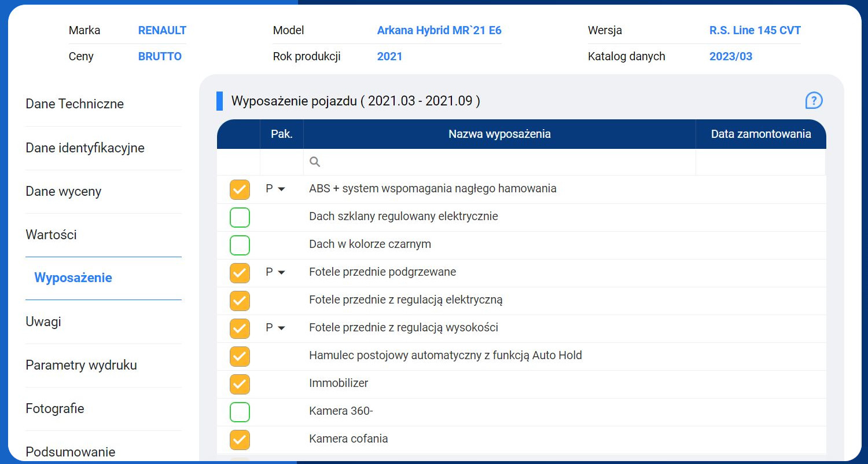Open package dropdown for Fotele regulacją wysokości
This screenshot has width=868, height=464.
[x=281, y=328]
